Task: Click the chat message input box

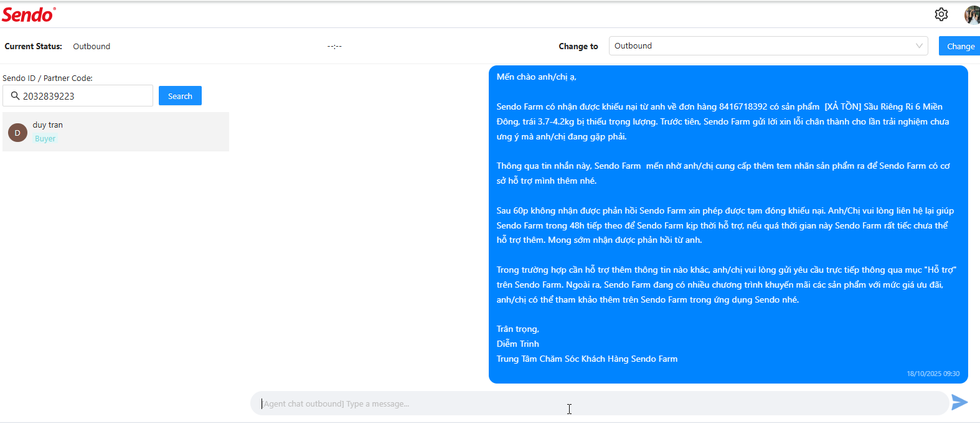Action: pos(599,403)
